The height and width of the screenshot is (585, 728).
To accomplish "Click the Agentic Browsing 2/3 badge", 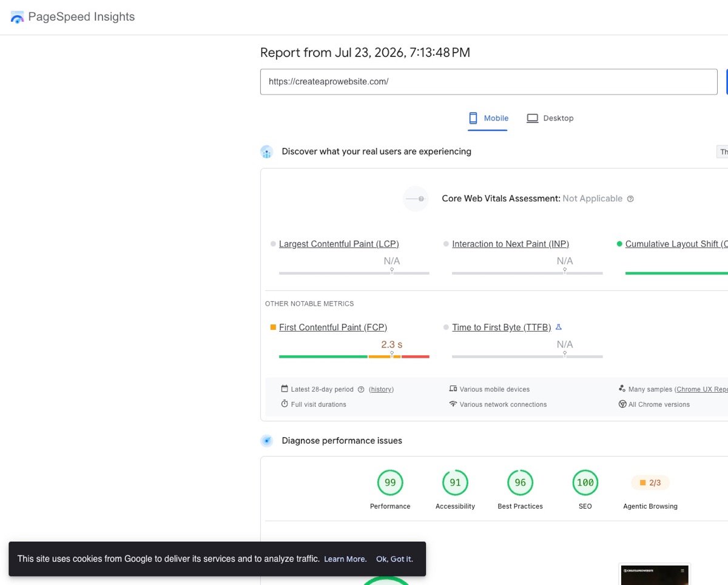I will coord(650,483).
